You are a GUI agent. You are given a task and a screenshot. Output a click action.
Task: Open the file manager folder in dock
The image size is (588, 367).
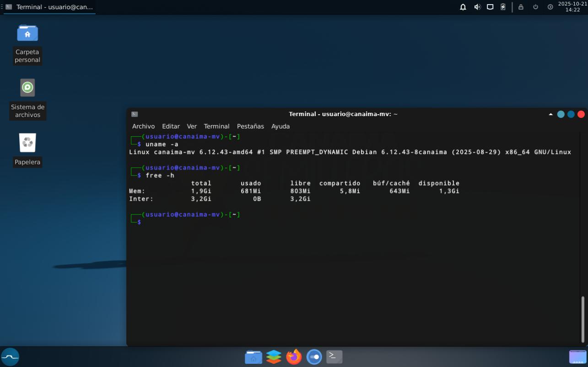pos(254,356)
